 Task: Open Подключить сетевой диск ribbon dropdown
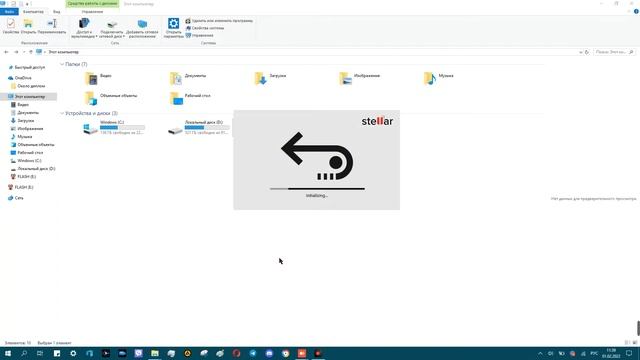point(112,28)
